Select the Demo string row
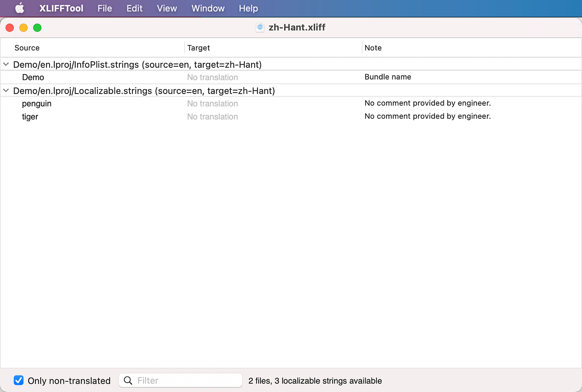 tap(33, 77)
